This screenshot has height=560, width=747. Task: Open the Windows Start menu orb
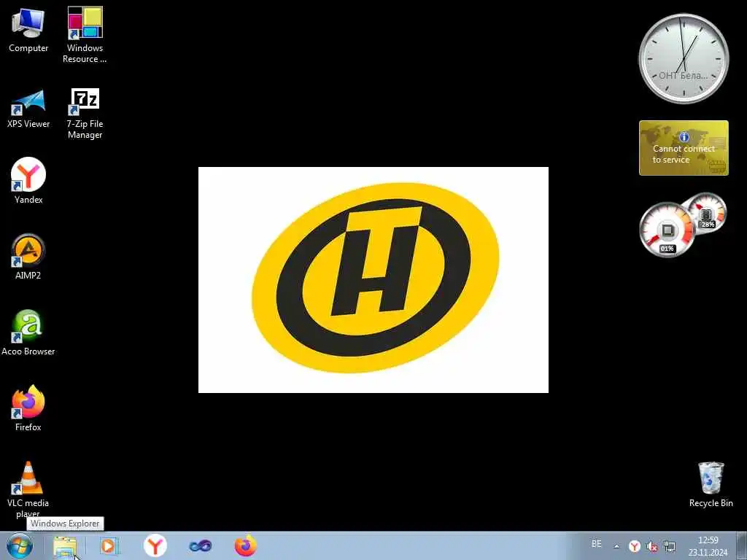20,546
